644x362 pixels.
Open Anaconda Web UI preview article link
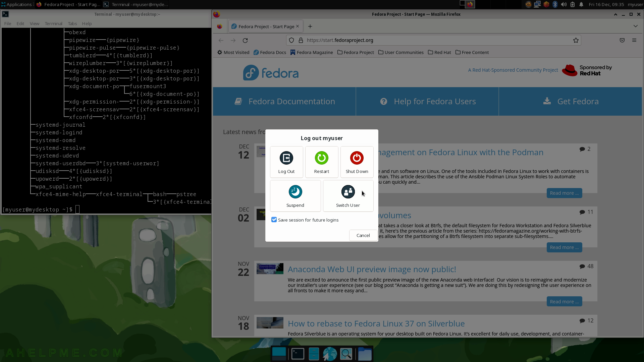pos(372,269)
